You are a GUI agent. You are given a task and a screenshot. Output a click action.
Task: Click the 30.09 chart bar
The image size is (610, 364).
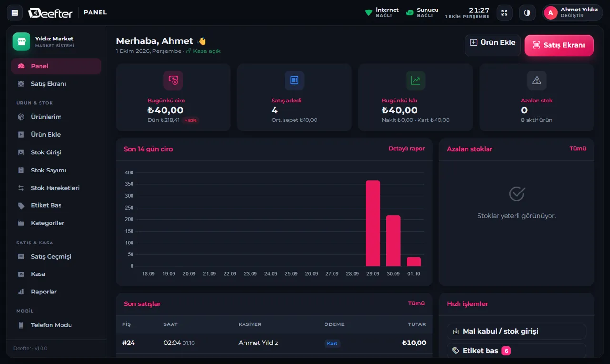click(393, 241)
